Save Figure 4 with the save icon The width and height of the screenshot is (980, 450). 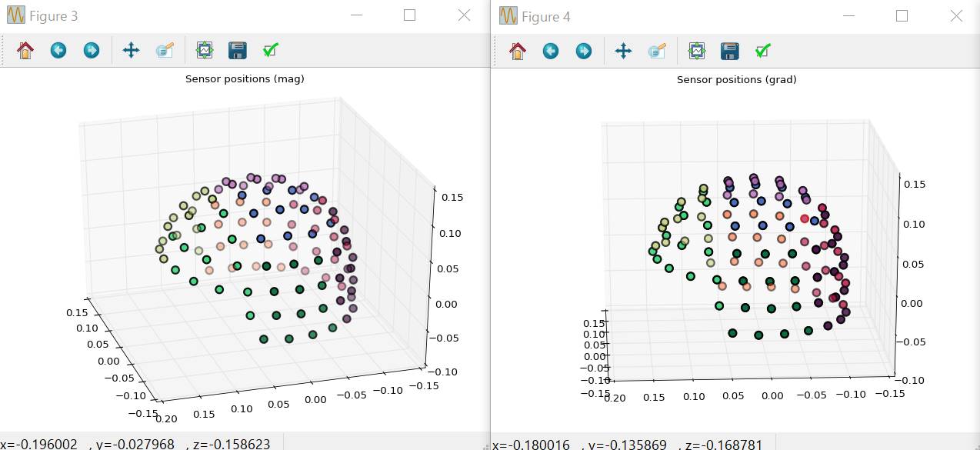click(729, 51)
